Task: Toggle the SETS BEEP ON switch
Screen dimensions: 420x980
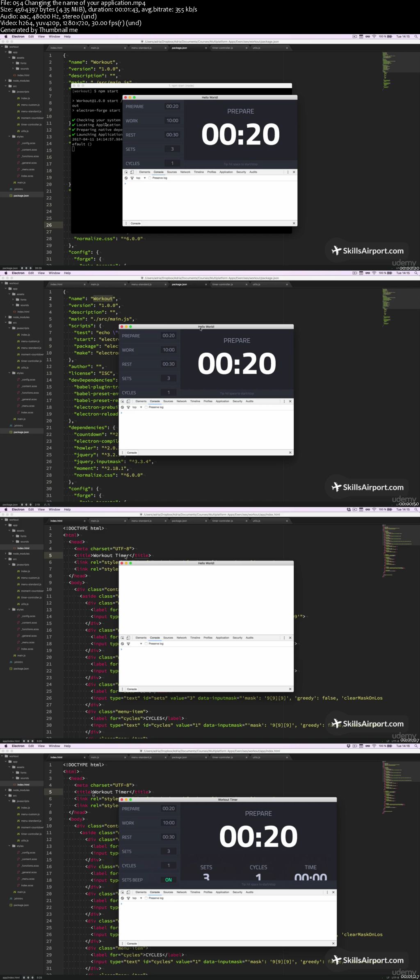Action: (x=169, y=880)
